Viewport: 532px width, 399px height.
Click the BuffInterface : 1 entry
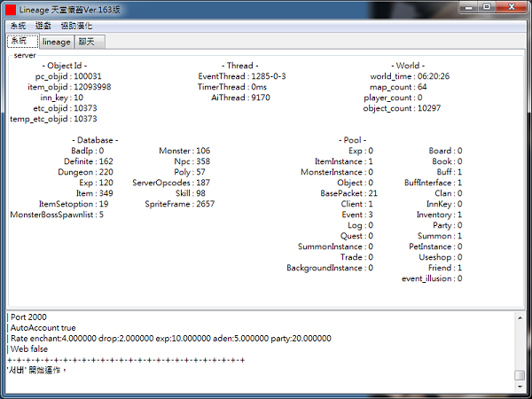click(433, 183)
